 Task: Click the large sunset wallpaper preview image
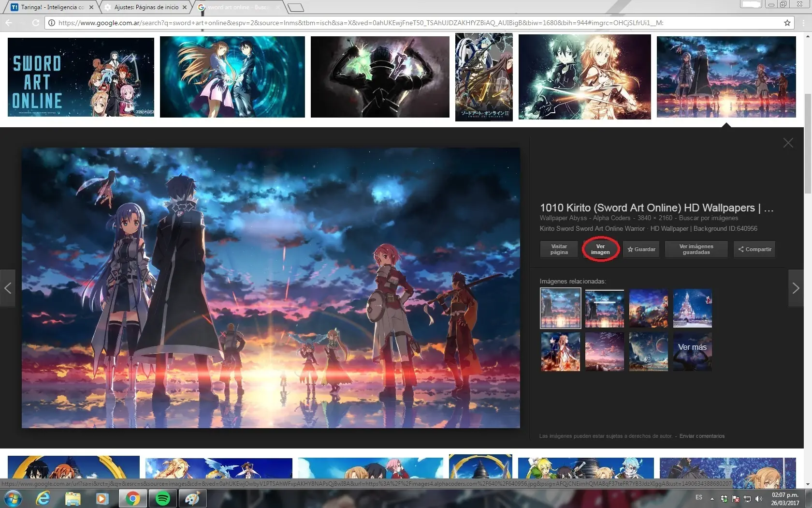click(x=271, y=288)
